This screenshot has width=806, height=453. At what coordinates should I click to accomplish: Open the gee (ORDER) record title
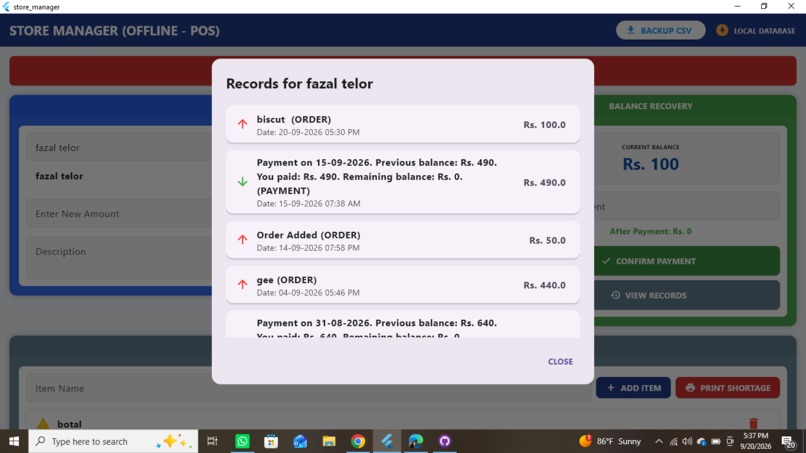pyautogui.click(x=286, y=280)
